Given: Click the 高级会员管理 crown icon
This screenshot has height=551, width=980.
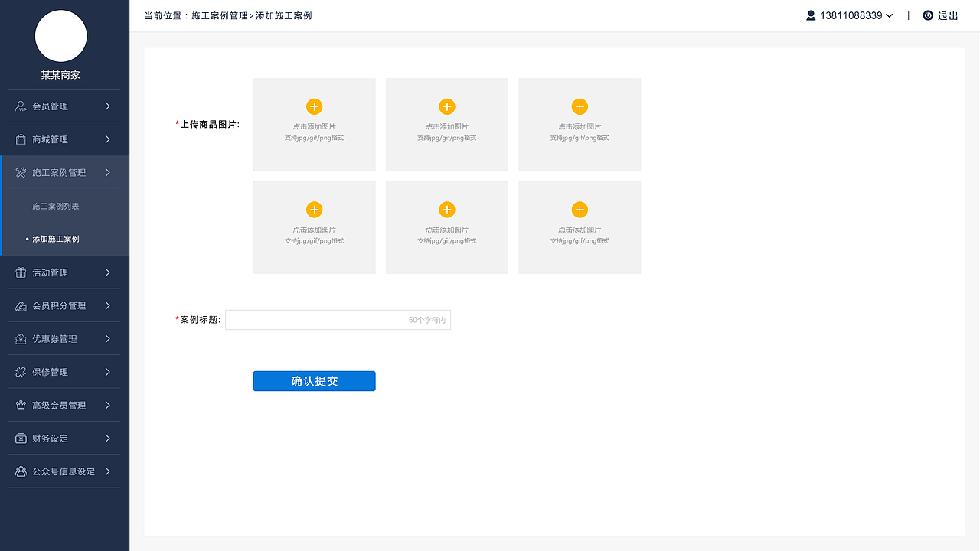Looking at the screenshot, I should pos(21,405).
